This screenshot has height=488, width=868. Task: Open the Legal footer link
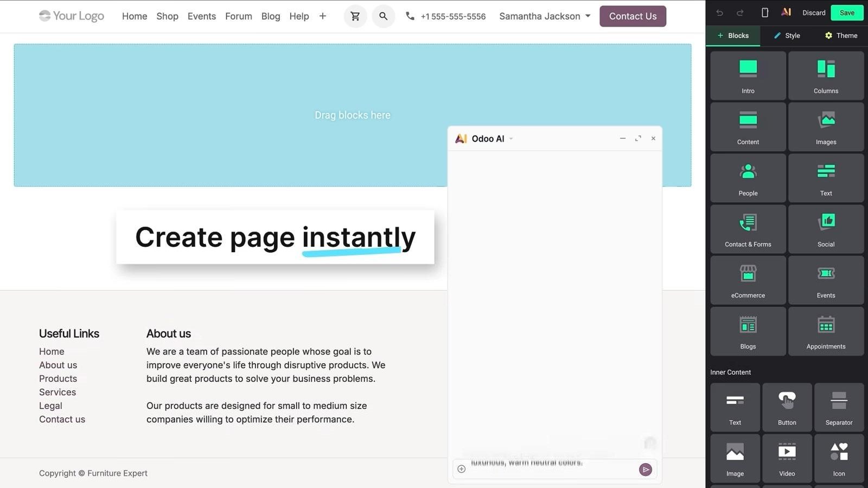point(50,406)
